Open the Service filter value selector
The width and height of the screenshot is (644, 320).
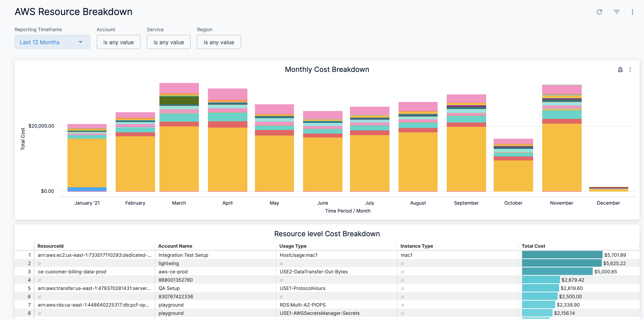coord(168,42)
